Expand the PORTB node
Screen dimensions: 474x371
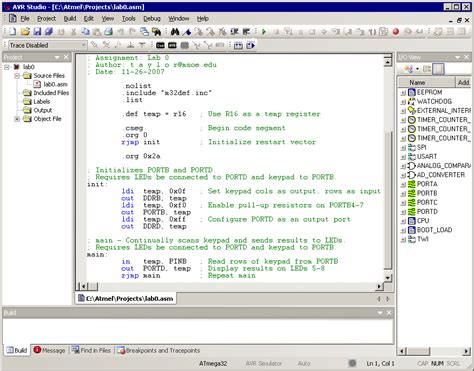pyautogui.click(x=403, y=194)
